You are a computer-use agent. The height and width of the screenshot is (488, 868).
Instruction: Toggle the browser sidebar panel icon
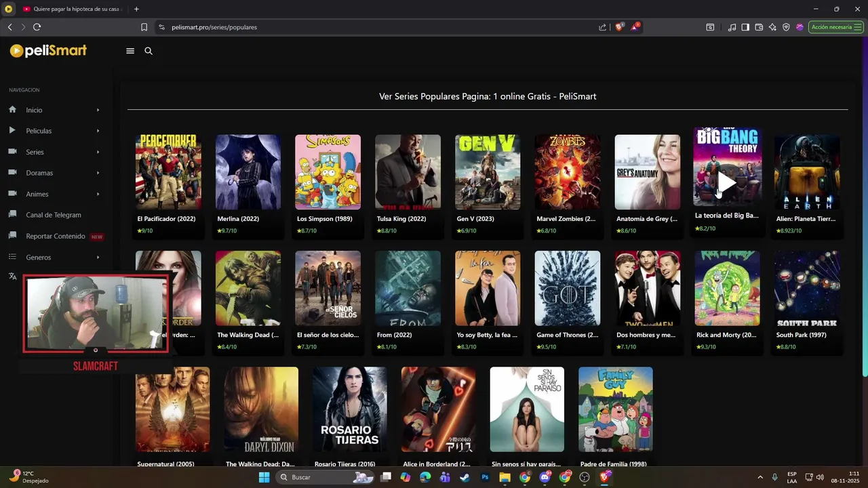[x=745, y=27]
